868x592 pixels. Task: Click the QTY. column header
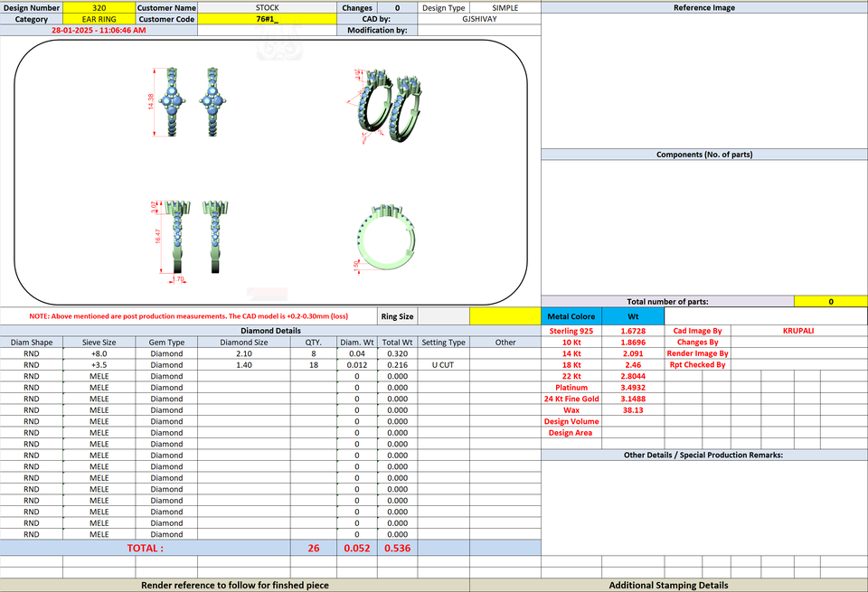click(x=314, y=343)
